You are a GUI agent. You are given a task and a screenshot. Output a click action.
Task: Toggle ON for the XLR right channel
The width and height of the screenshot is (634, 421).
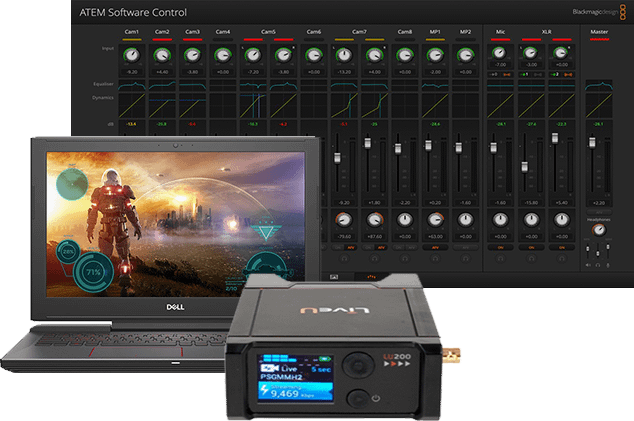coord(562,247)
